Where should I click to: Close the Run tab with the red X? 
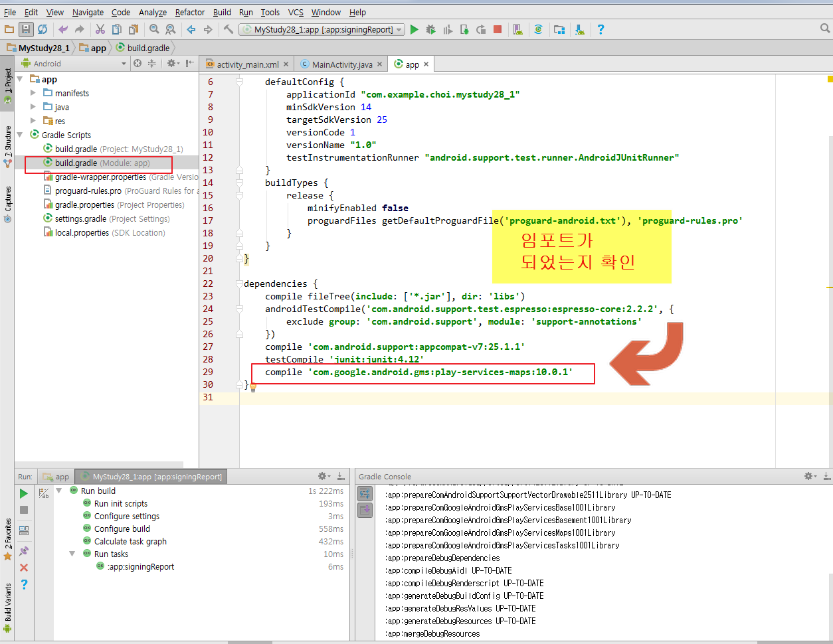pyautogui.click(x=24, y=568)
